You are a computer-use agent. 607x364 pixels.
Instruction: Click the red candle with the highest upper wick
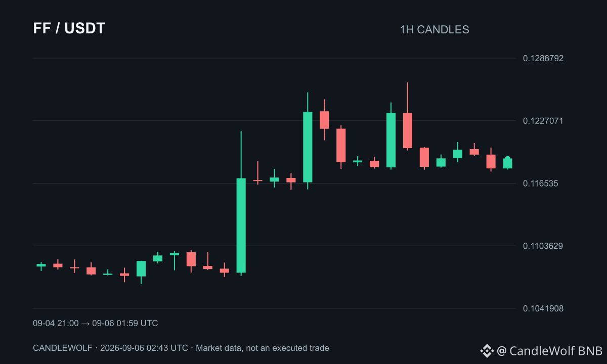(x=408, y=130)
